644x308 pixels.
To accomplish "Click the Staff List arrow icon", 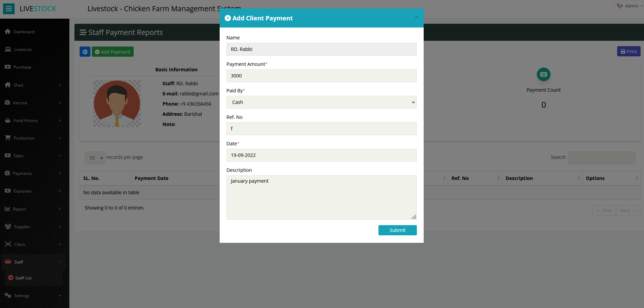I will point(11,278).
